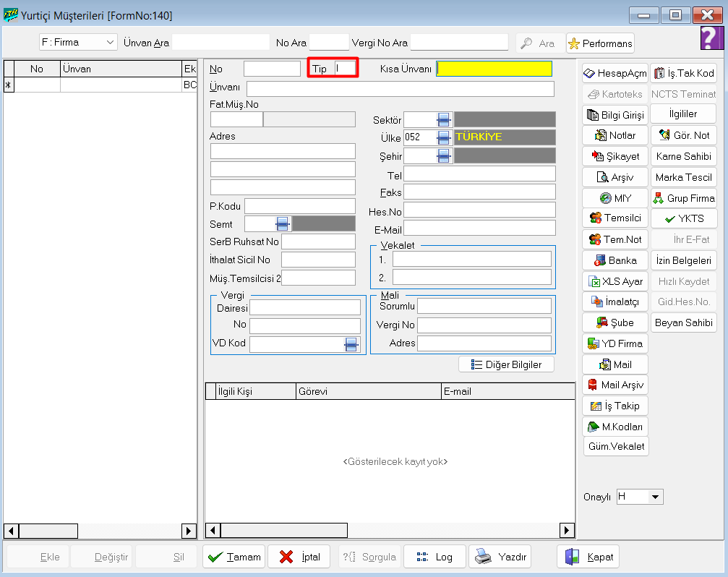Click right arrow of contacts grid scrollbar
Image resolution: width=728 pixels, height=577 pixels.
pyautogui.click(x=568, y=531)
